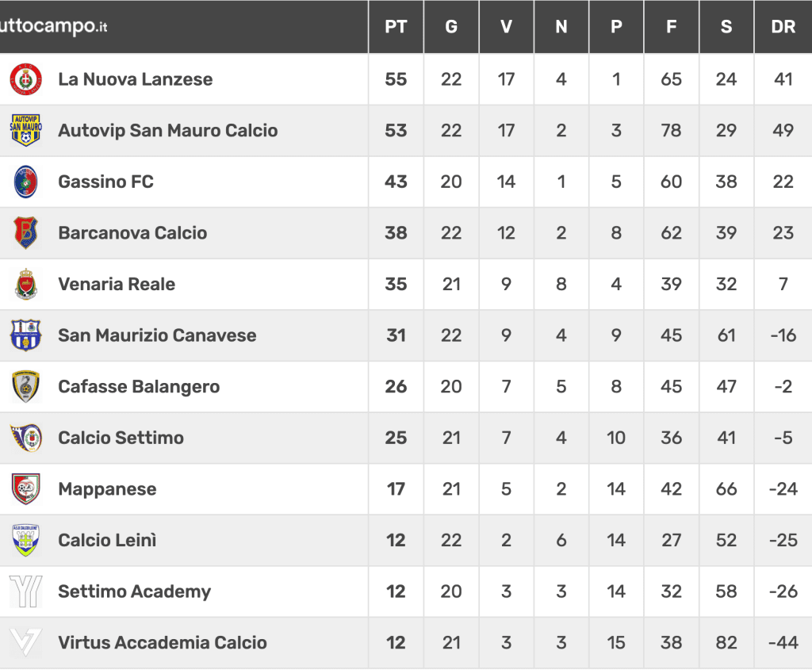
Task: Click the La Nuova Lanzese team crest
Action: [x=26, y=79]
